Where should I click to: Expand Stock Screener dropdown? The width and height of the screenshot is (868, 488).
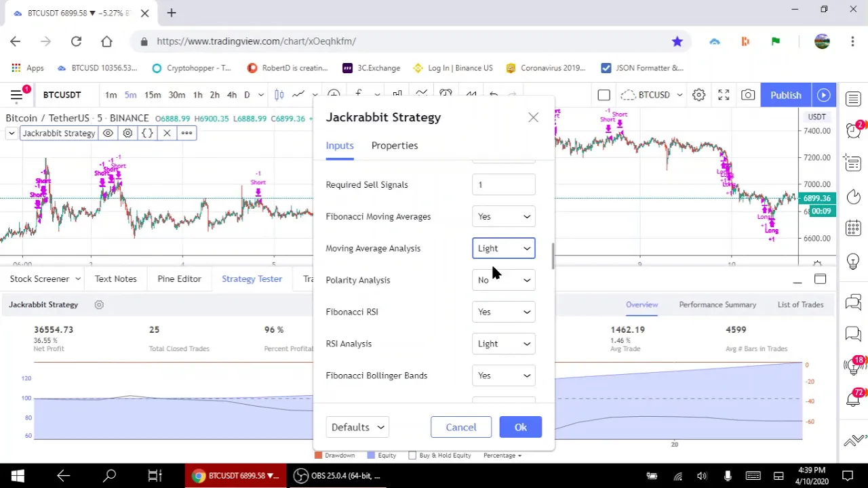click(x=78, y=279)
